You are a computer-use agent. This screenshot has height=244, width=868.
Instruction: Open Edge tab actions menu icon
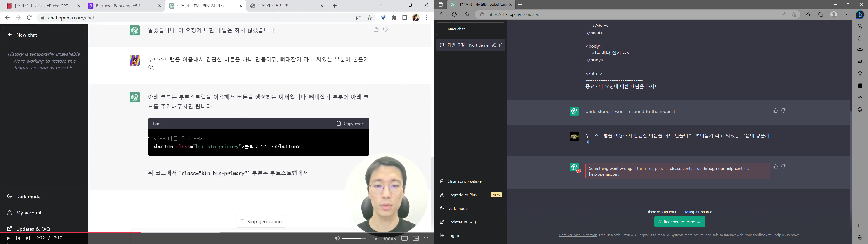[440, 5]
